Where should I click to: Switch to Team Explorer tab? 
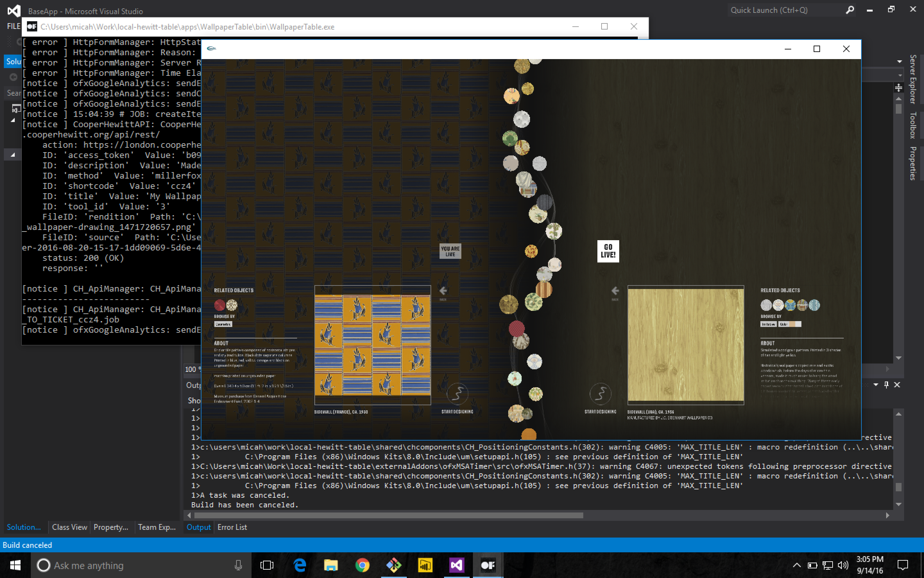[157, 527]
